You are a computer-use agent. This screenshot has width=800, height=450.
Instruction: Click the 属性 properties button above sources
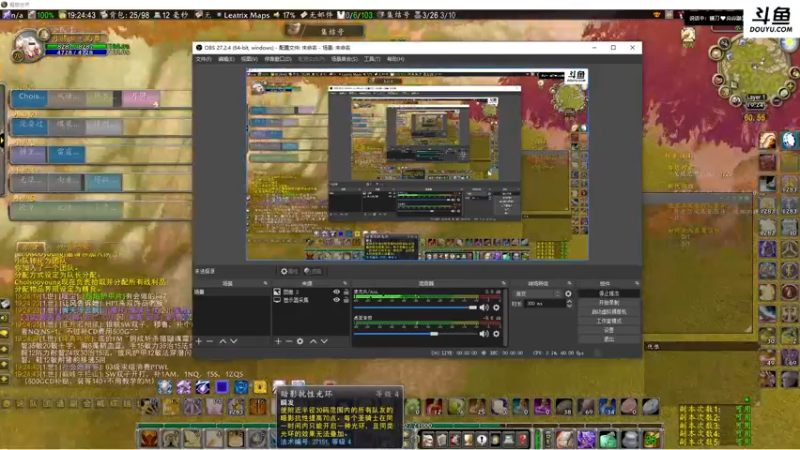click(x=289, y=271)
